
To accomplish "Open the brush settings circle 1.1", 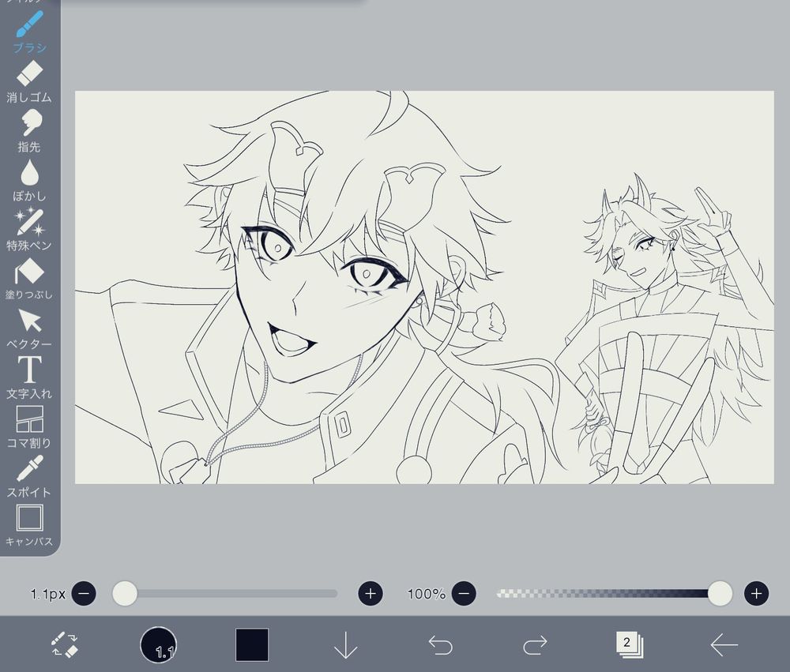I will [x=158, y=645].
